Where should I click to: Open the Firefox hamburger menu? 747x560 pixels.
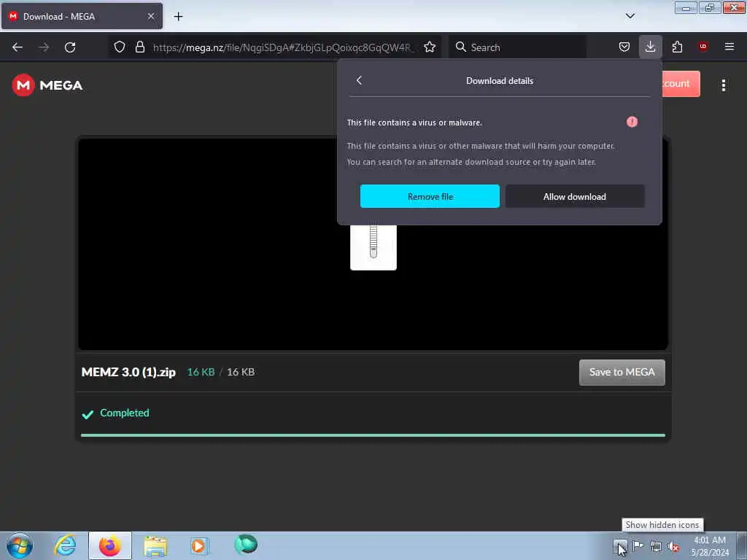(x=729, y=47)
